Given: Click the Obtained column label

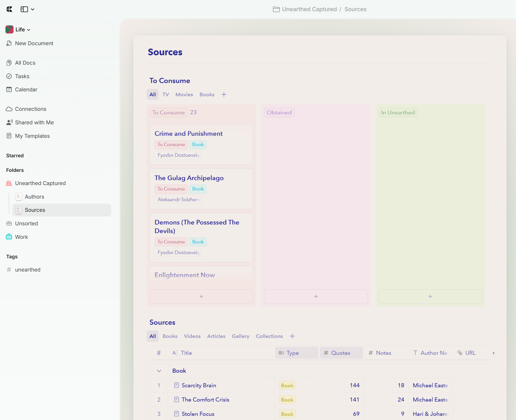Looking at the screenshot, I should coord(279,113).
